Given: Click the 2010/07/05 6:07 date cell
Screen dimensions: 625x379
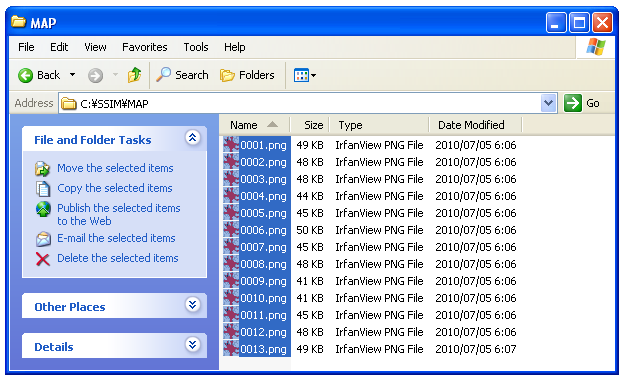Looking at the screenshot, I should coord(476,349).
